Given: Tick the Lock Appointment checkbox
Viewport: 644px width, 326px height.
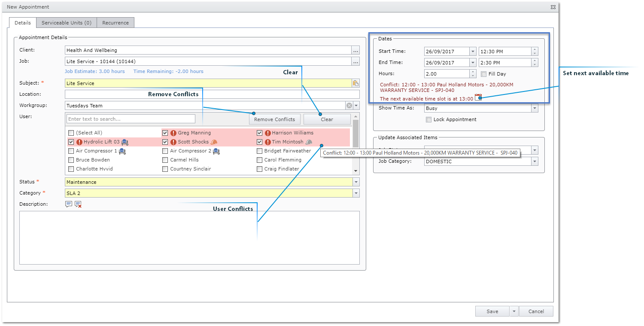Looking at the screenshot, I should pyautogui.click(x=428, y=120).
